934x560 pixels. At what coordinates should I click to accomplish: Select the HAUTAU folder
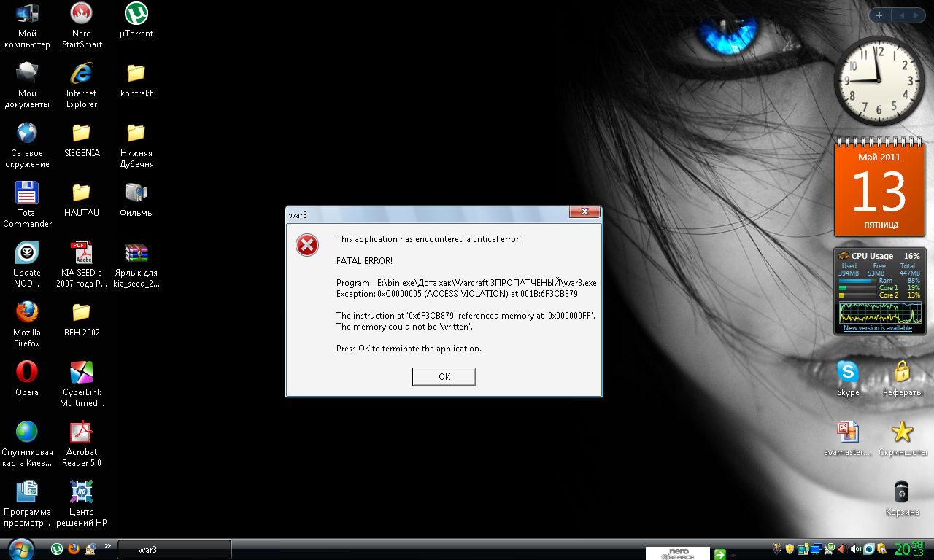[x=82, y=200]
